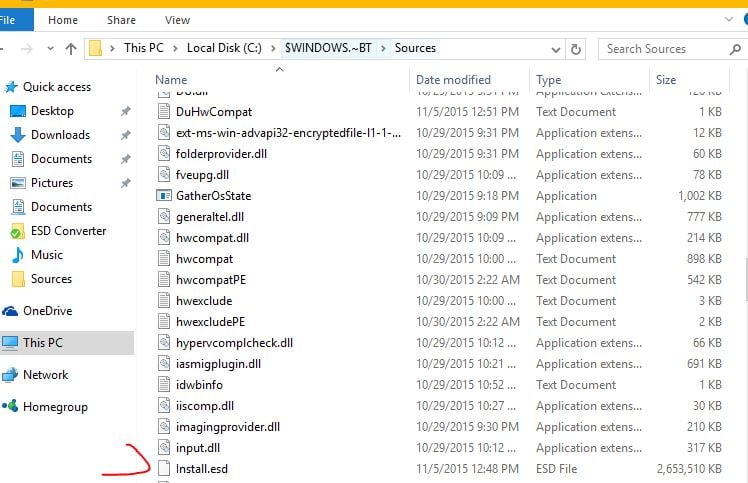Expand chevron after $WINDOWS.~BT breadcrumb
748x483 pixels.
[x=383, y=48]
